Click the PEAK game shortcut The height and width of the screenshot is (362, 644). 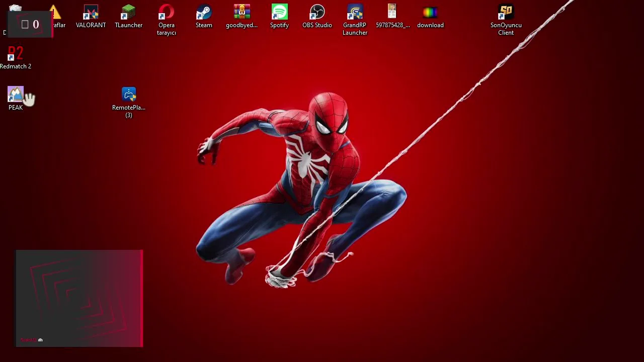pos(16,99)
